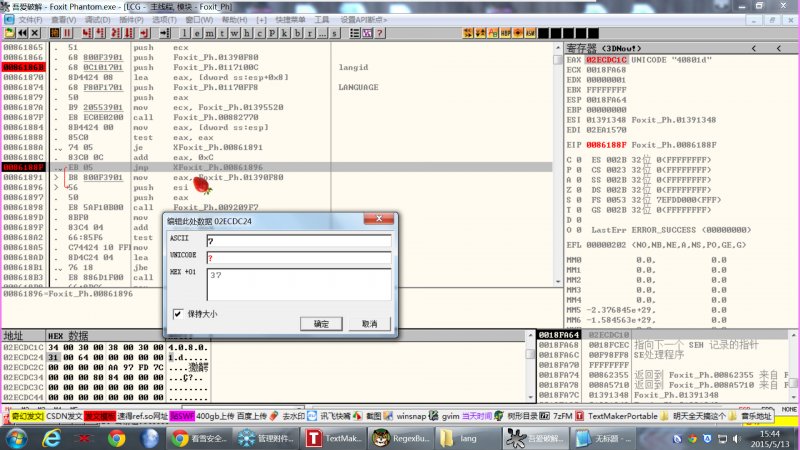Open the 设置API断点 menu
The image size is (800, 450).
click(364, 20)
